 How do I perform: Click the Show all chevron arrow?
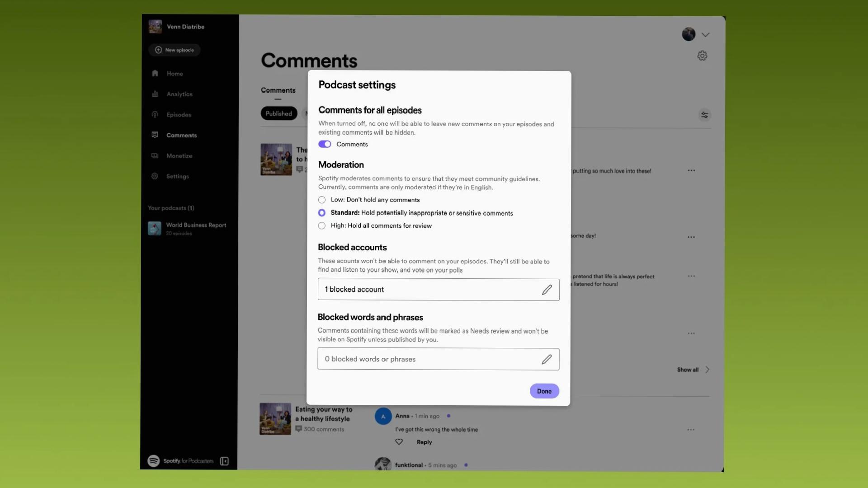708,370
